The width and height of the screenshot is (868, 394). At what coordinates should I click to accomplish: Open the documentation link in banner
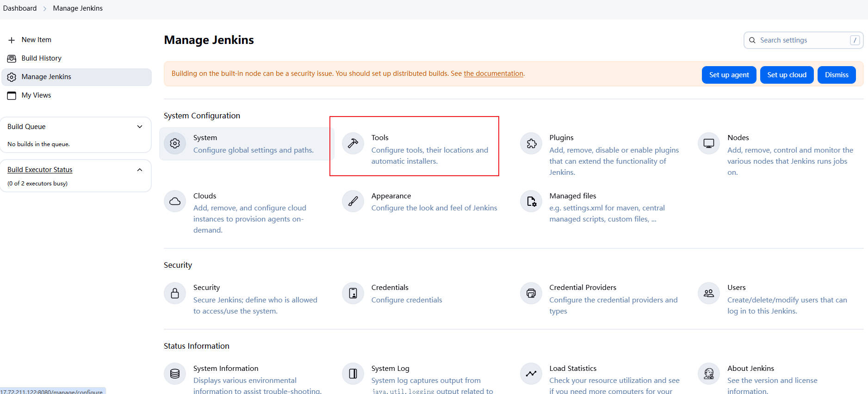[493, 74]
